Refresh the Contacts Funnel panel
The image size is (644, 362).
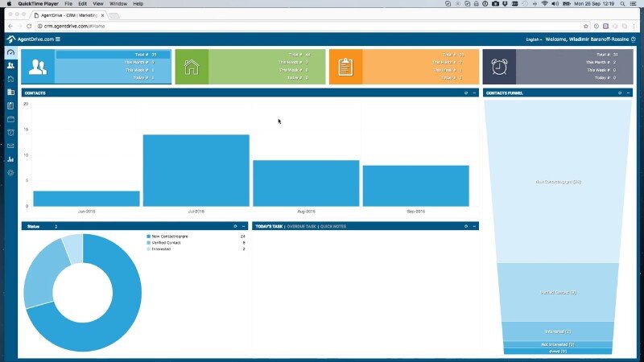click(x=619, y=93)
